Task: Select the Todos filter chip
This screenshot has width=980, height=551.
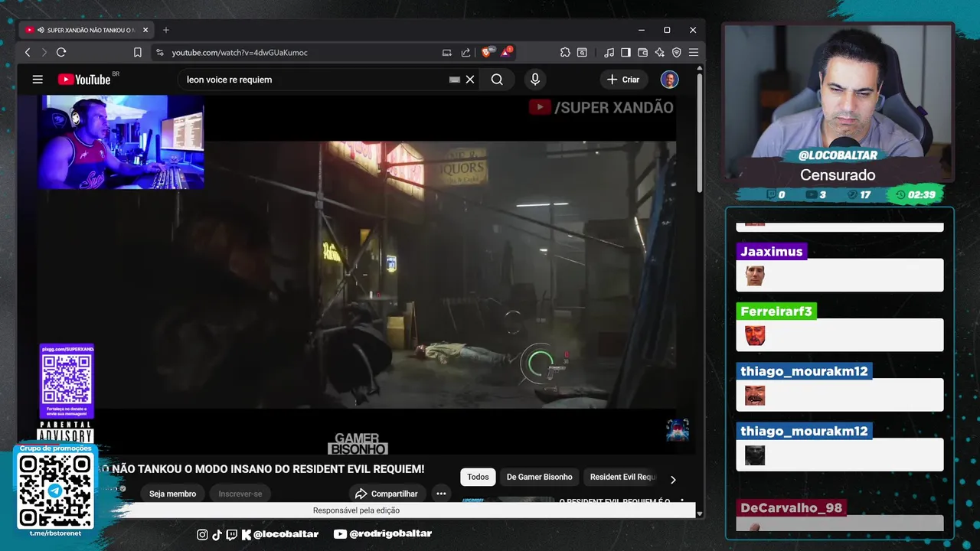Action: 478,477
